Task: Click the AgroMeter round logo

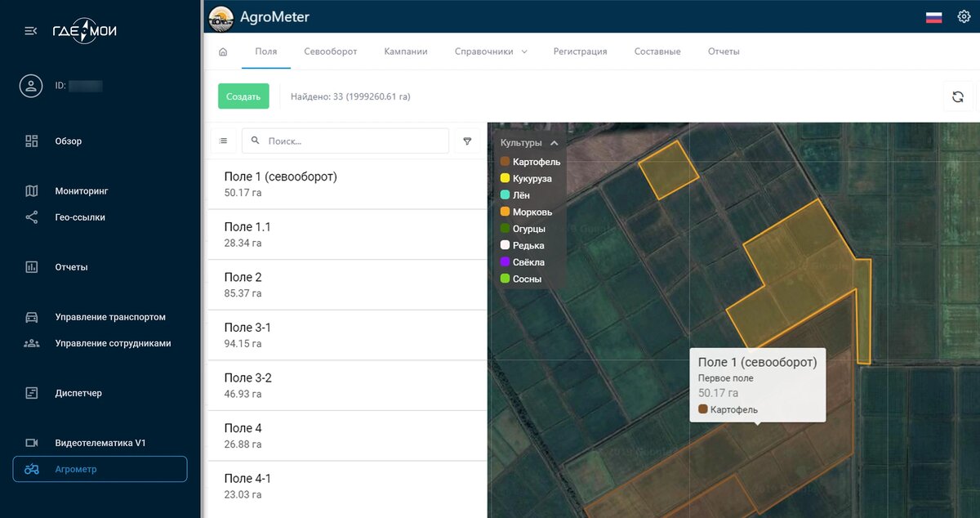Action: pyautogui.click(x=220, y=18)
